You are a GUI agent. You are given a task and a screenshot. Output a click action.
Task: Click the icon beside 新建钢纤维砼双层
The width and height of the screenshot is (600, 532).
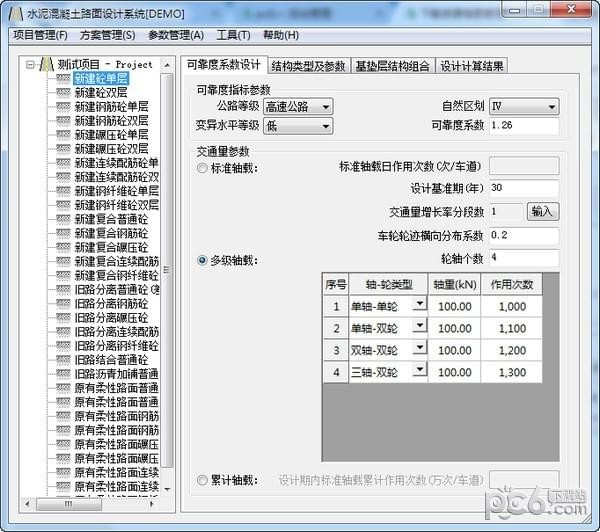(63, 205)
